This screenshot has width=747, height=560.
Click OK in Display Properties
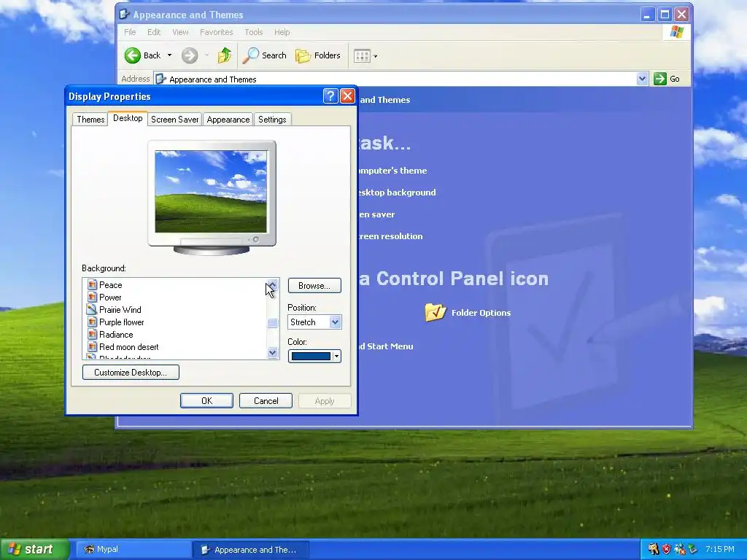point(206,401)
